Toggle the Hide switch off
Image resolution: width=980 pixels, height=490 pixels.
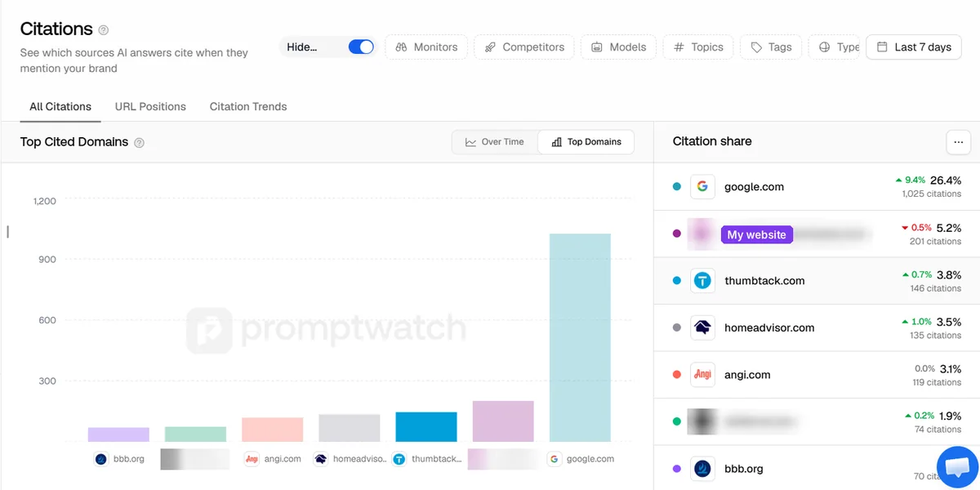coord(361,47)
